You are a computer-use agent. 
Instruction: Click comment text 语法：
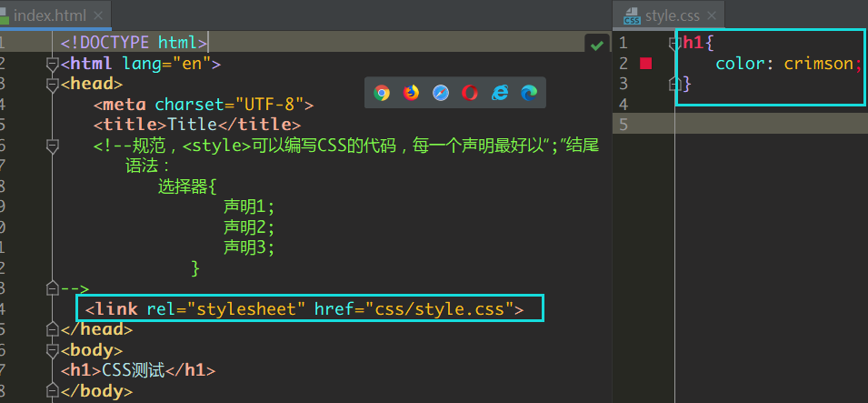tap(148, 166)
